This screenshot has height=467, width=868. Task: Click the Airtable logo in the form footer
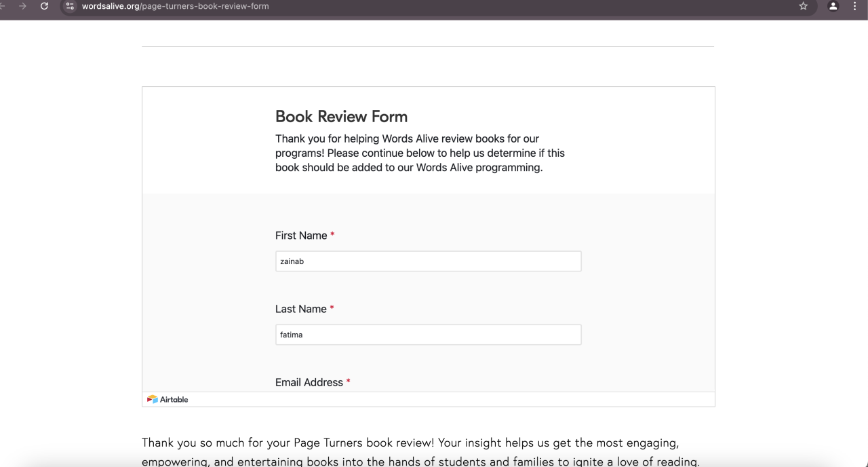pyautogui.click(x=167, y=399)
